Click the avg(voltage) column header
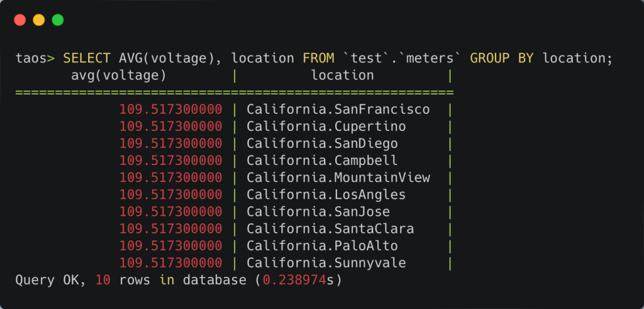 [118, 76]
